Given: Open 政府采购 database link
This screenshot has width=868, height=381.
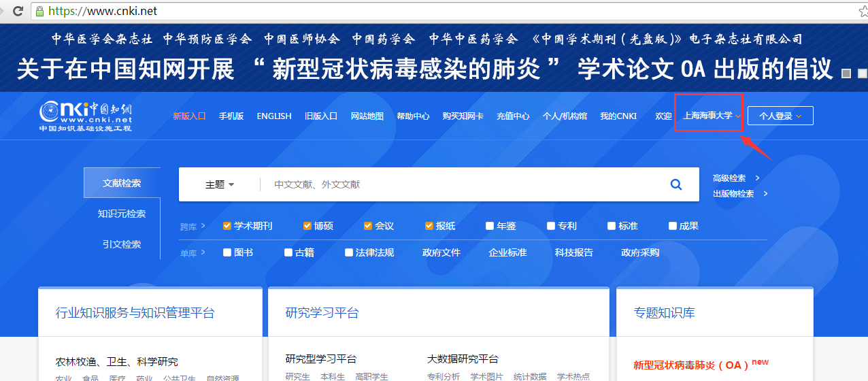Looking at the screenshot, I should [640, 252].
